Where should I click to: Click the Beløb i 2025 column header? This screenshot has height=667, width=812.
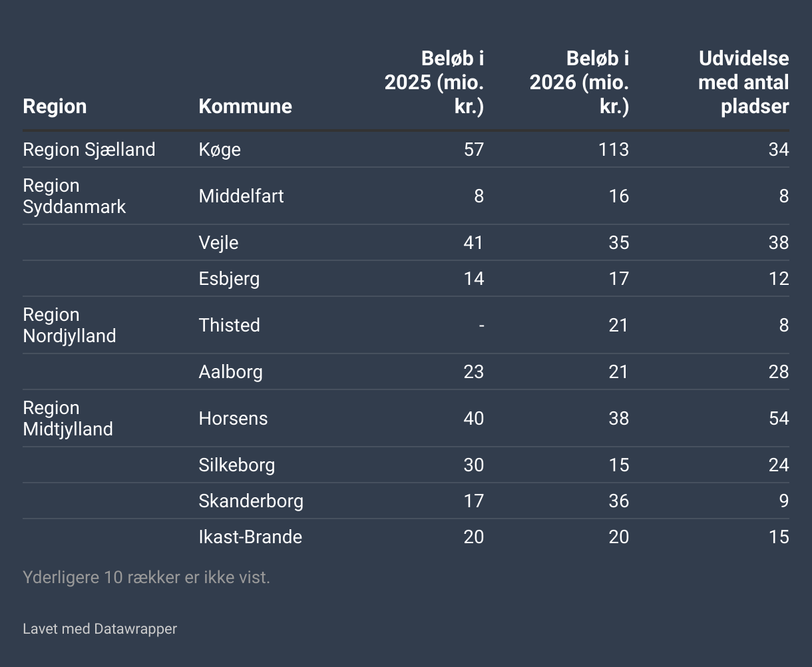coord(434,83)
